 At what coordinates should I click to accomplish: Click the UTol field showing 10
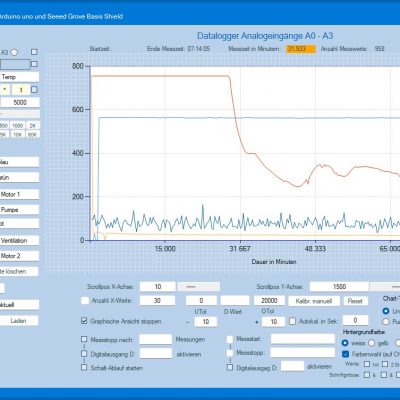click(x=206, y=322)
